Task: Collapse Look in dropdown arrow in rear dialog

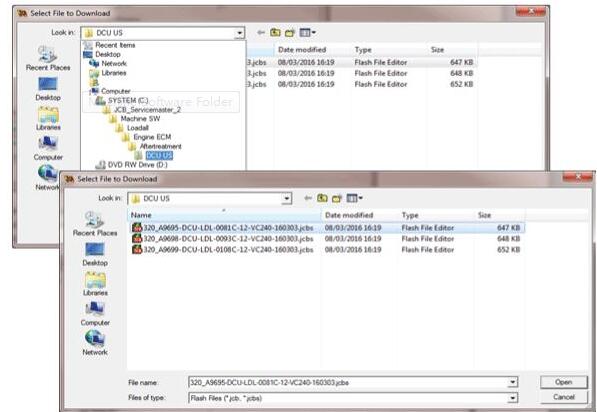Action: 239,33
